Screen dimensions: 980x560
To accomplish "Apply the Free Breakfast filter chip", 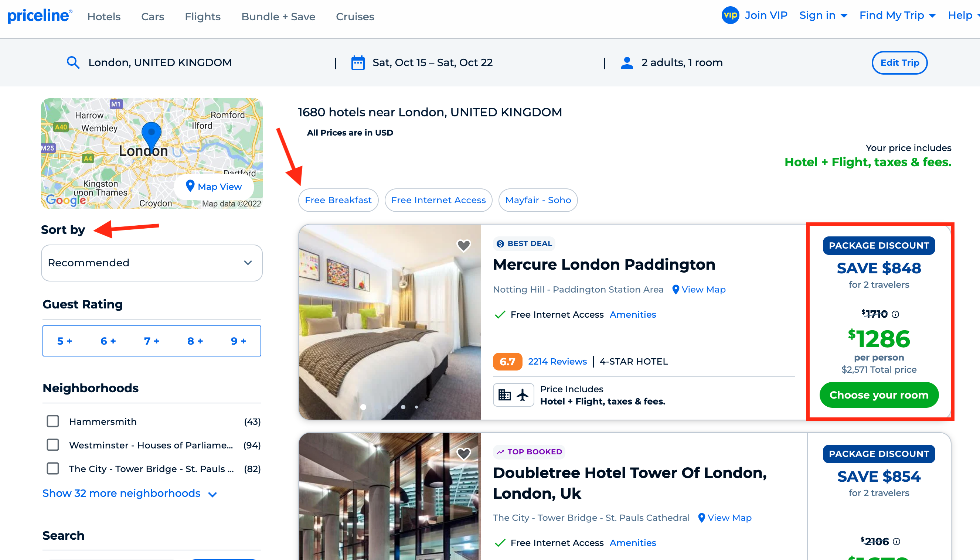I will tap(338, 200).
